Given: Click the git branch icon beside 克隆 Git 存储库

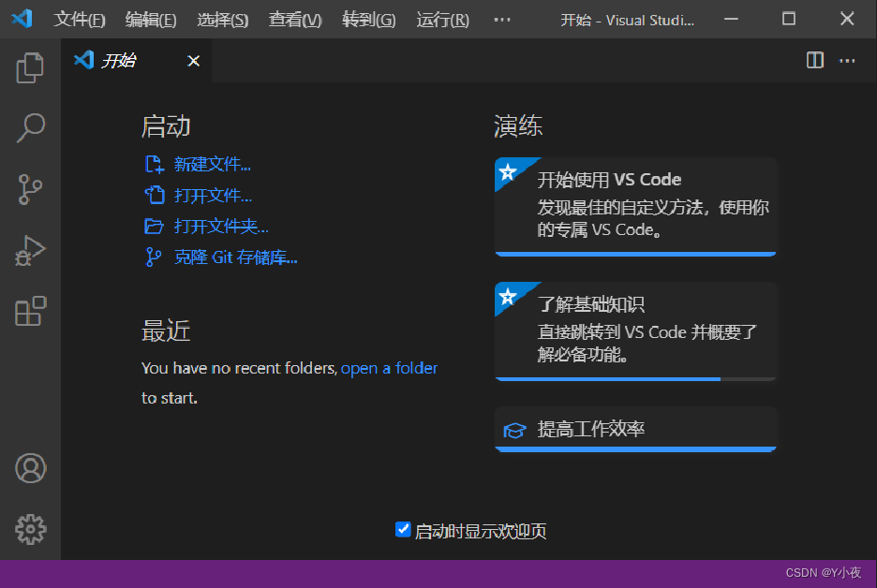Looking at the screenshot, I should coord(154,257).
